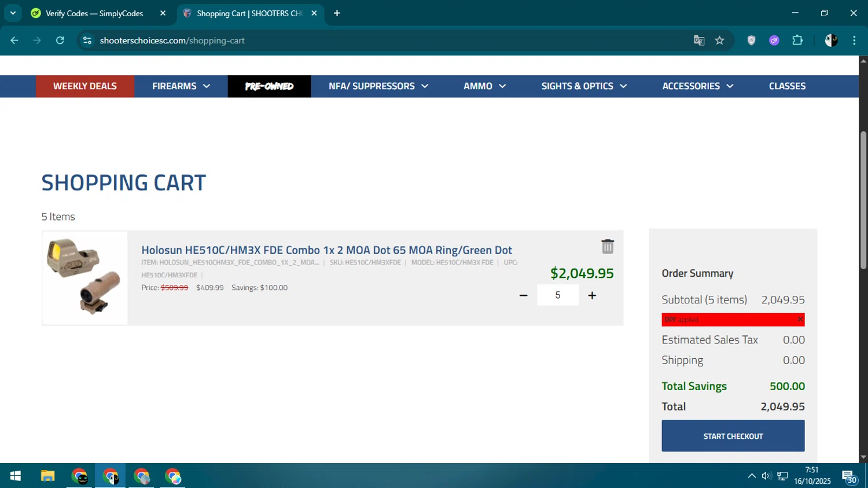Go forward in browser history
The width and height of the screenshot is (868, 488).
tap(37, 41)
